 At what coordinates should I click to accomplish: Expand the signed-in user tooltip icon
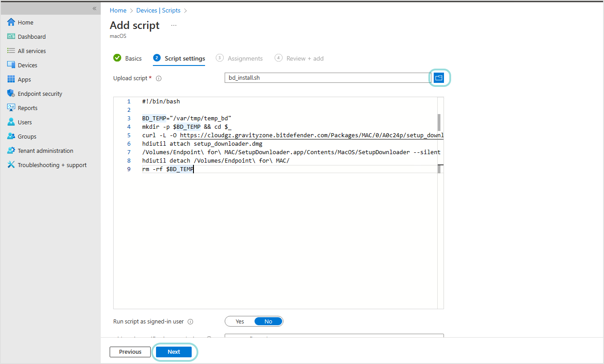pyautogui.click(x=190, y=321)
